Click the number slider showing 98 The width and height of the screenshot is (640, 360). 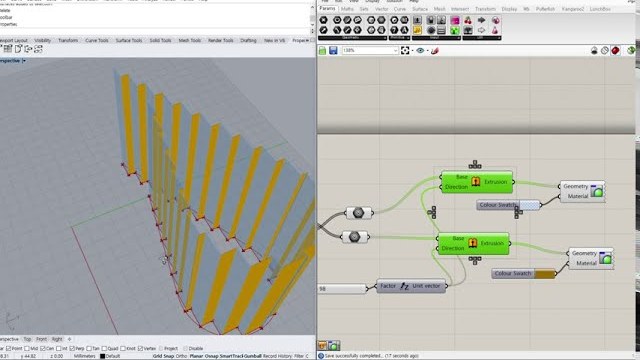point(342,289)
